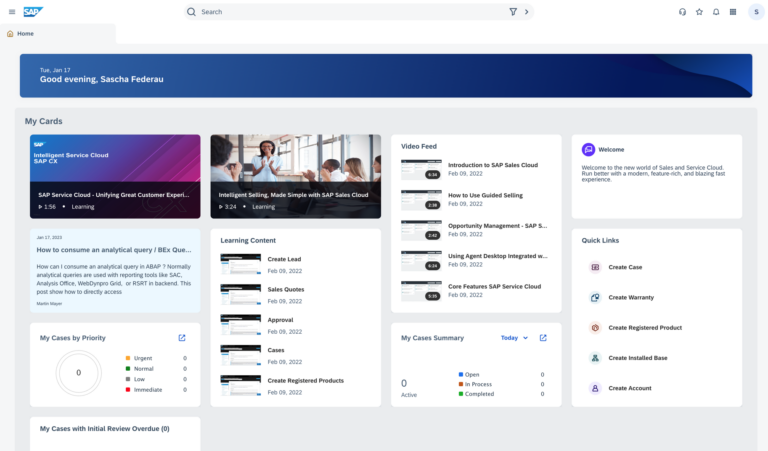Open the notifications bell

(x=716, y=12)
